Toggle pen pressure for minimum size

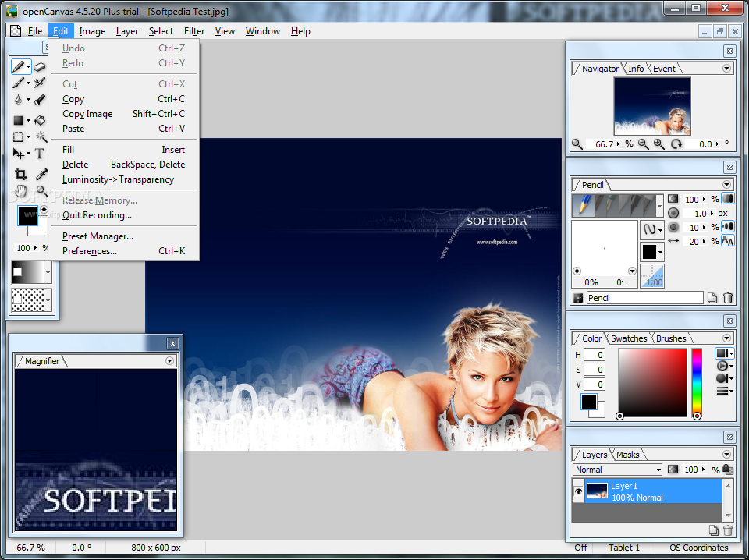coord(727,227)
